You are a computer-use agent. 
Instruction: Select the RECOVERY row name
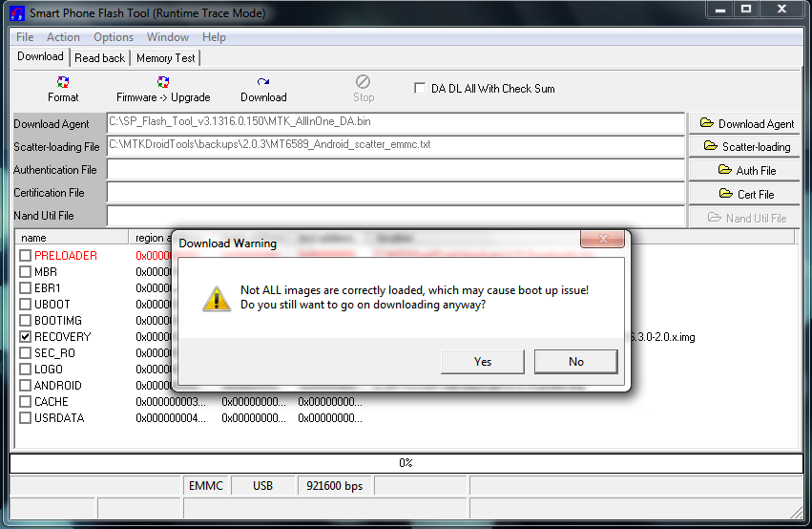point(62,337)
